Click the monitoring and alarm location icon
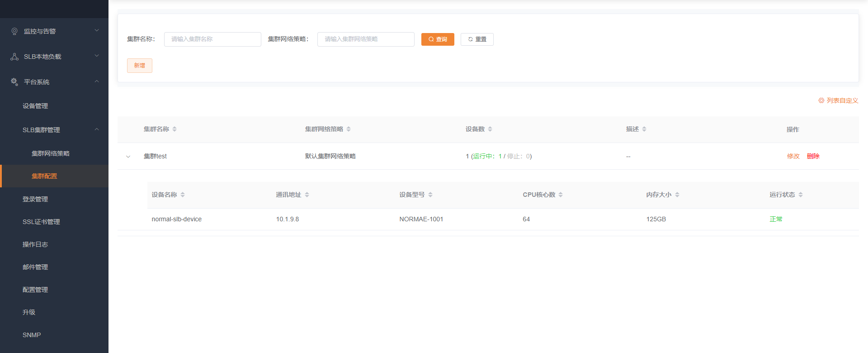Screen dimensions: 868x353 click(x=14, y=31)
